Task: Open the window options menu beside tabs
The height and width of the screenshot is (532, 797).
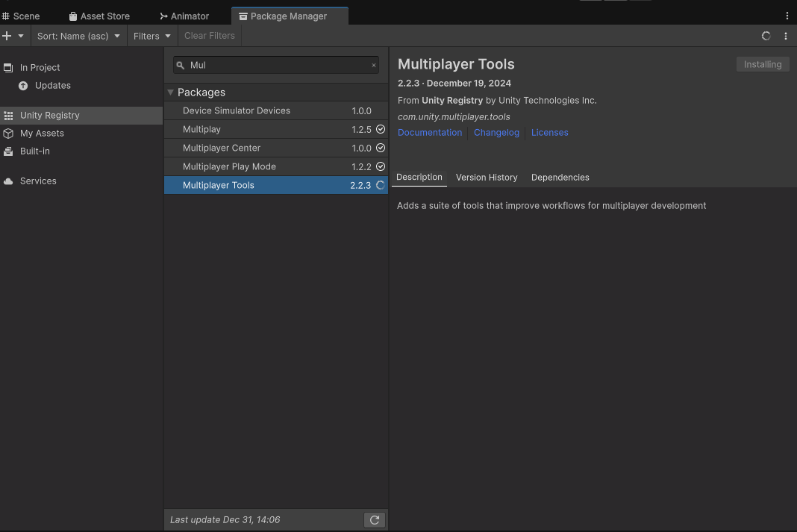Action: pyautogui.click(x=787, y=16)
